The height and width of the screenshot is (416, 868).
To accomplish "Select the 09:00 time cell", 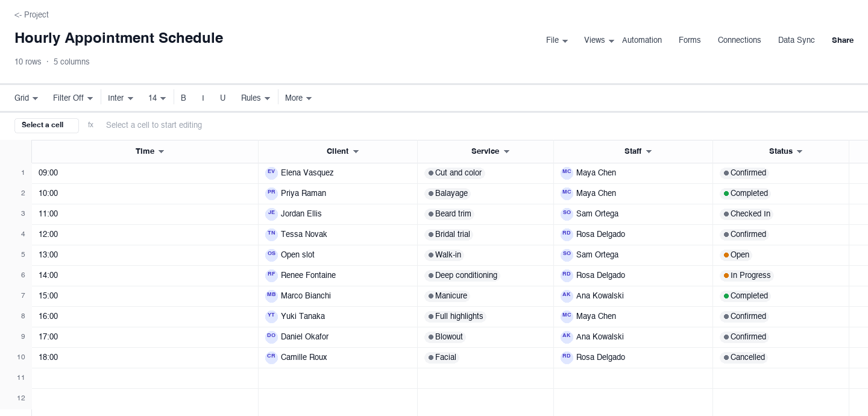I will tap(145, 173).
